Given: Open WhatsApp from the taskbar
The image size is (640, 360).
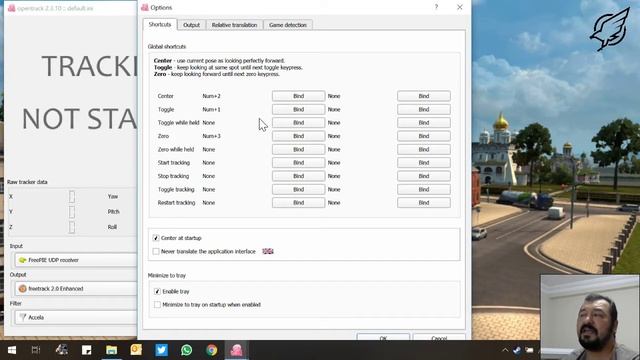Looking at the screenshot, I should pyautogui.click(x=187, y=350).
